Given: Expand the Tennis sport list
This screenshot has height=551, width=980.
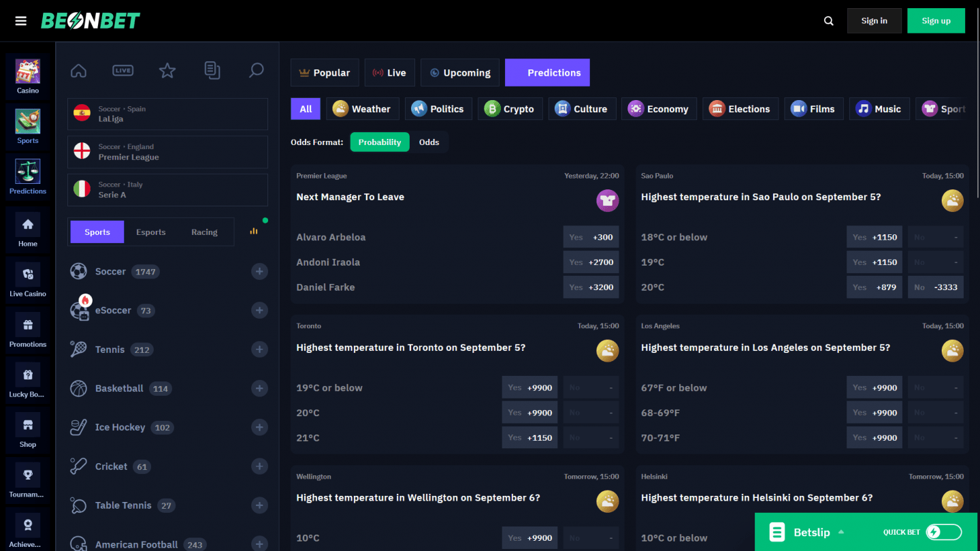Looking at the screenshot, I should tap(259, 349).
